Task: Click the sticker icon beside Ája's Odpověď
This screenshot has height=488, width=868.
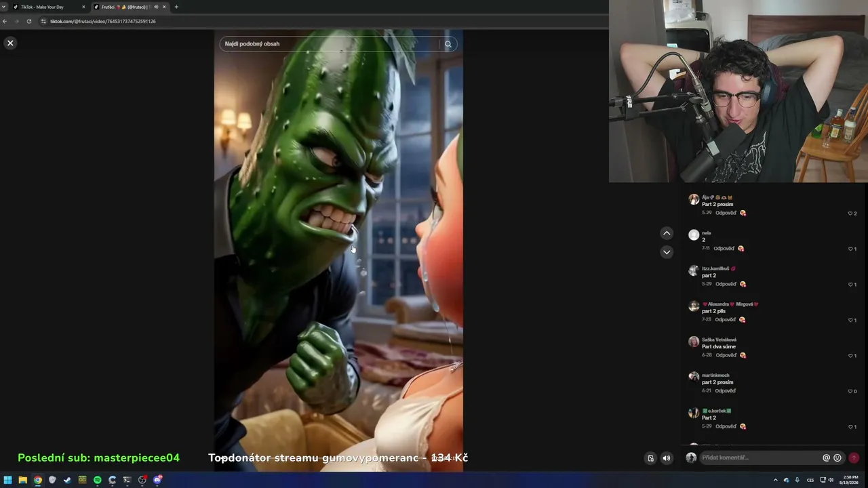Action: (743, 213)
